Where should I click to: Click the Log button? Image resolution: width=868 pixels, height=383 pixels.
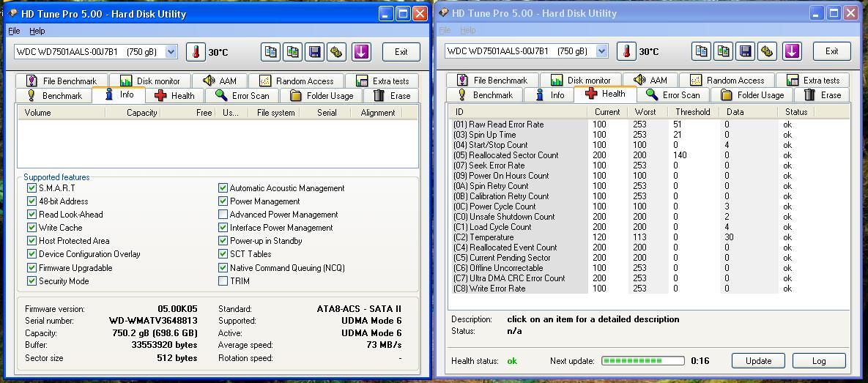819,361
